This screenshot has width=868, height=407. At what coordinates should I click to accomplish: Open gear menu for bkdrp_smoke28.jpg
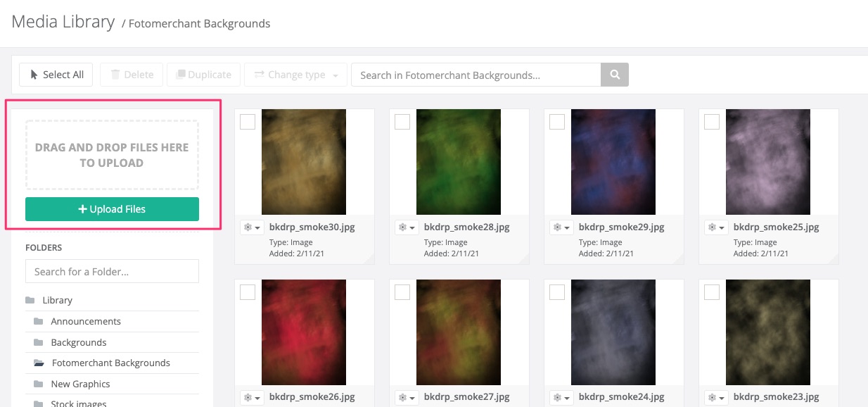click(x=407, y=227)
